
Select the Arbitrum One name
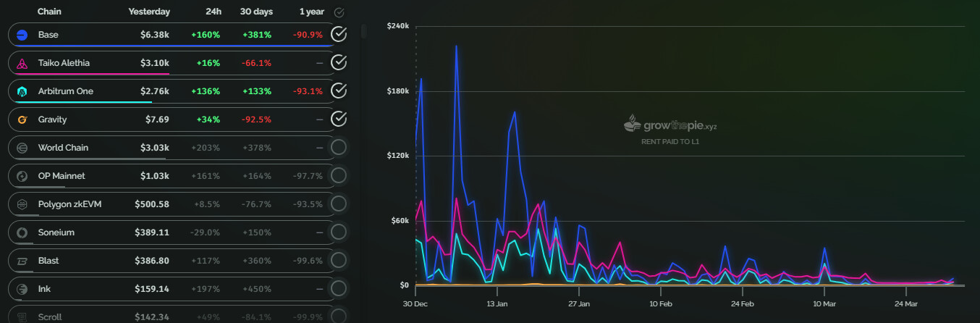pos(66,91)
